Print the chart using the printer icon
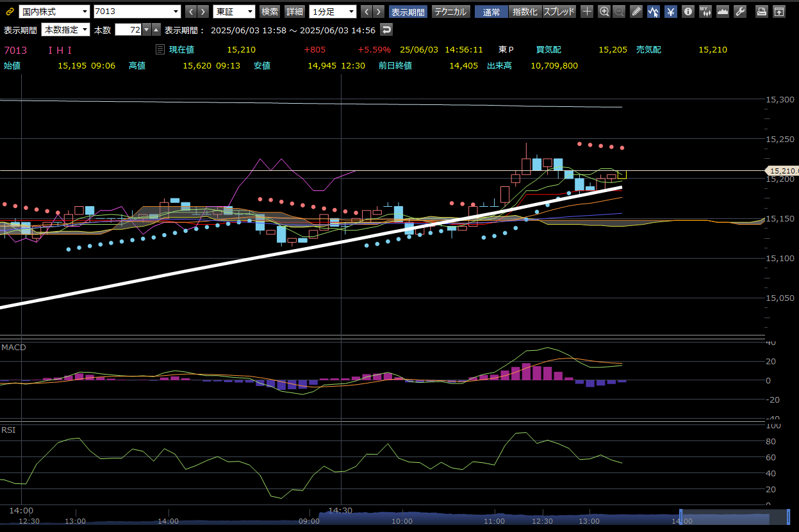799x532 pixels. [x=761, y=12]
